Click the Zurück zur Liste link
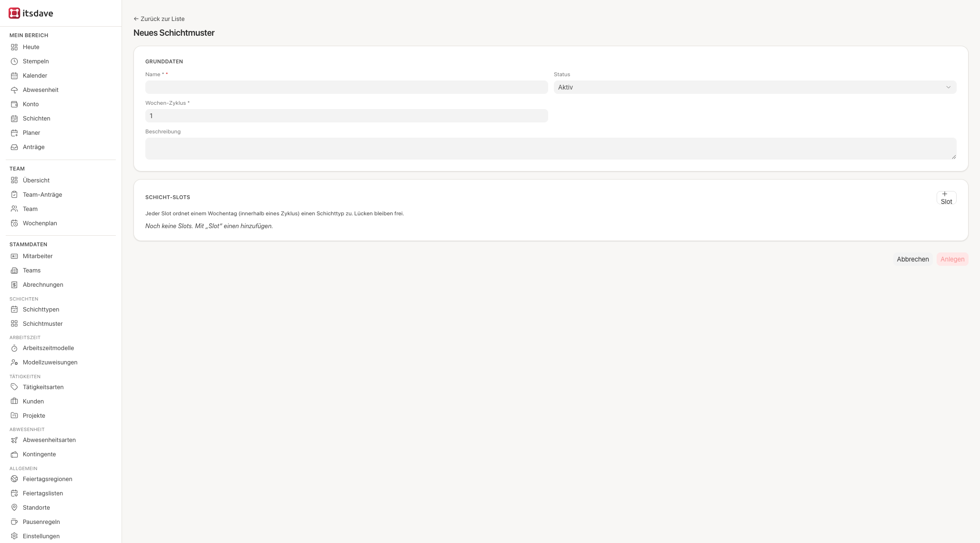Viewport: 980px width, 543px height. 159,19
